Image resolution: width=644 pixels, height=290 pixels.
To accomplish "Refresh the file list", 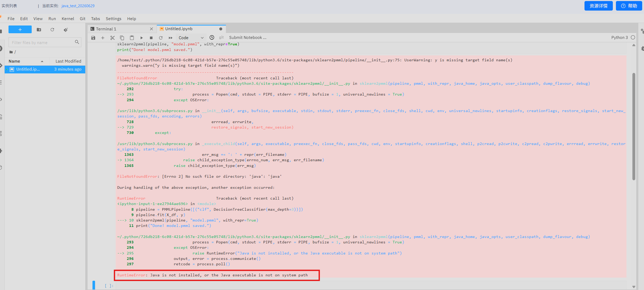I will 52,30.
